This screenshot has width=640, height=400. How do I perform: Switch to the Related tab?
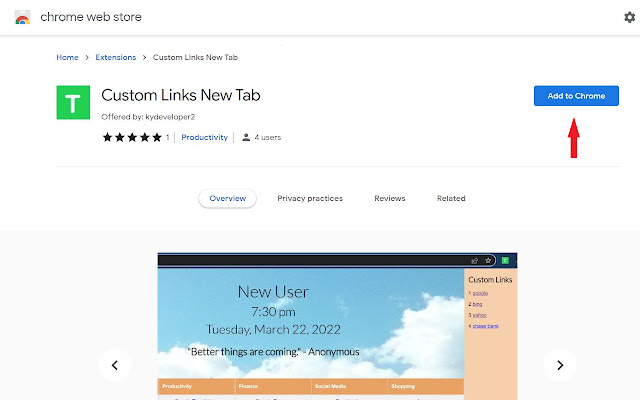(451, 198)
